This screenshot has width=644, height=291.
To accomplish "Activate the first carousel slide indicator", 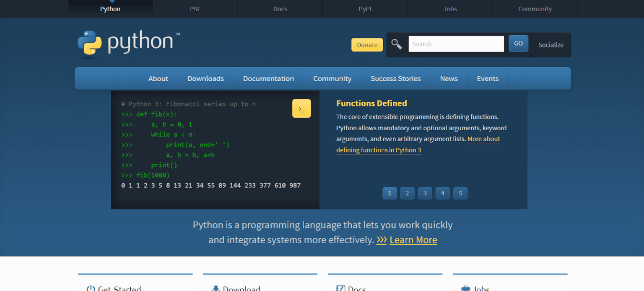I will (390, 193).
